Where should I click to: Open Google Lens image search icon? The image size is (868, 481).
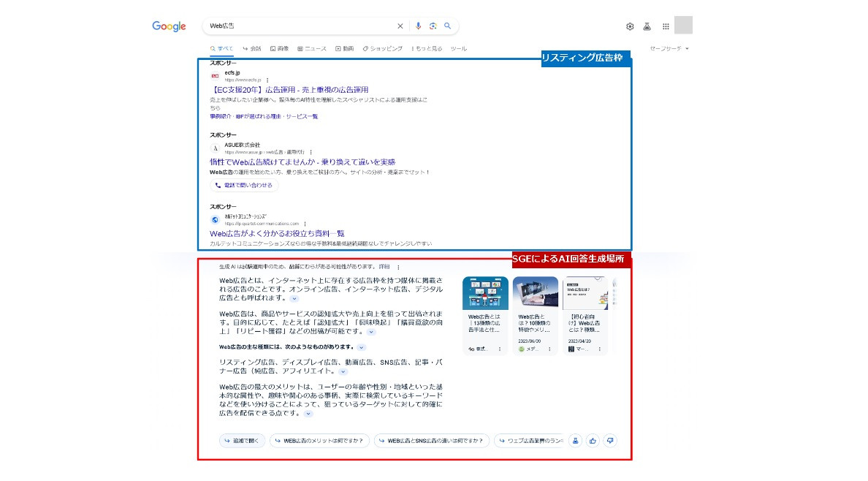433,26
